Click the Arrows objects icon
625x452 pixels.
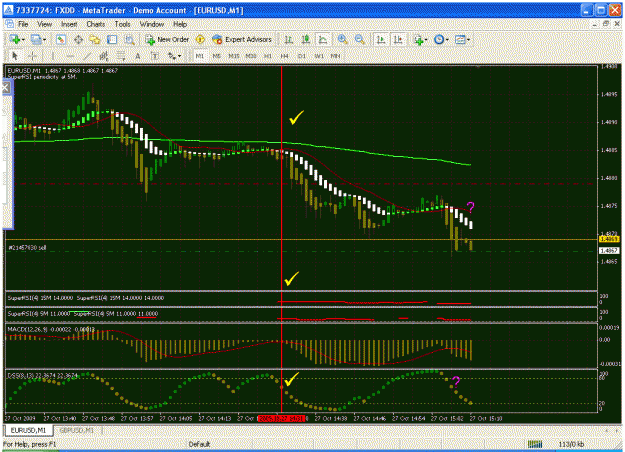tap(172, 56)
